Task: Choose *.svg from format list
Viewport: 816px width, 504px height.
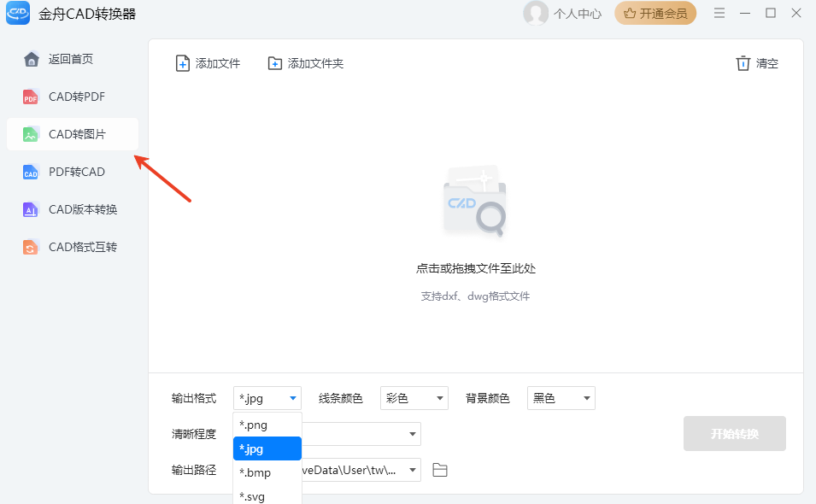Action: [x=267, y=496]
